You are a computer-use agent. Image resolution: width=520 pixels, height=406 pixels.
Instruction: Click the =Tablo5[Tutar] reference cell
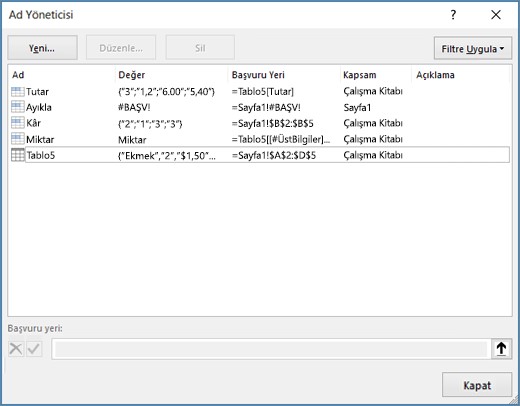point(263,91)
